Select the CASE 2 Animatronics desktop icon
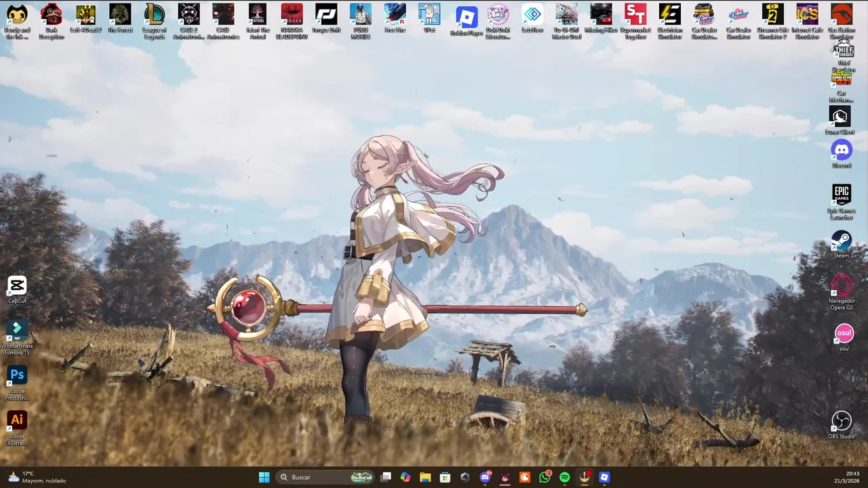The width and height of the screenshot is (868, 488). tap(189, 22)
